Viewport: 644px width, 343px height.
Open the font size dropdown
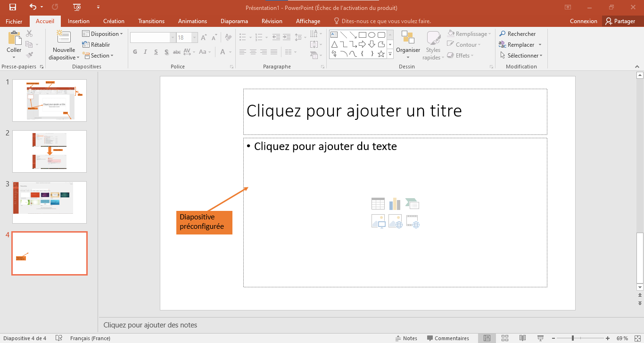[x=194, y=38]
